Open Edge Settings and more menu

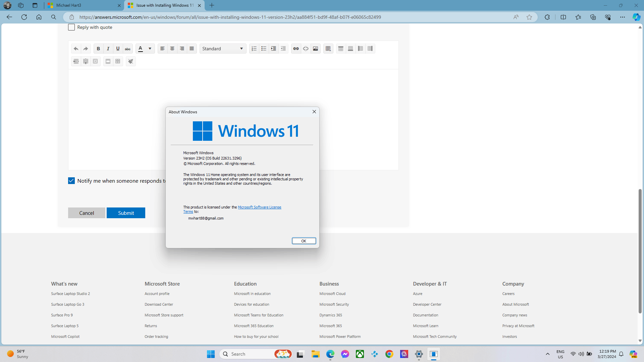[x=622, y=17]
